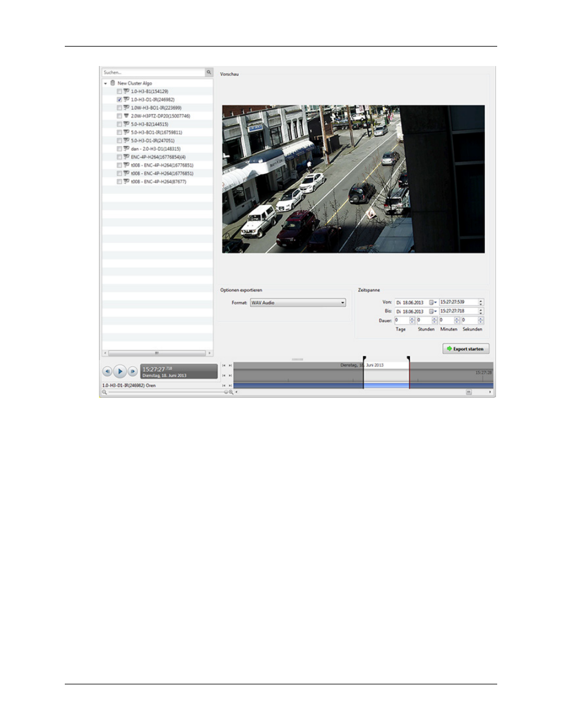The height and width of the screenshot is (728, 562).
Task: Check the 1.0W-H3-BO1-IR(223699) camera box
Action: (120, 108)
